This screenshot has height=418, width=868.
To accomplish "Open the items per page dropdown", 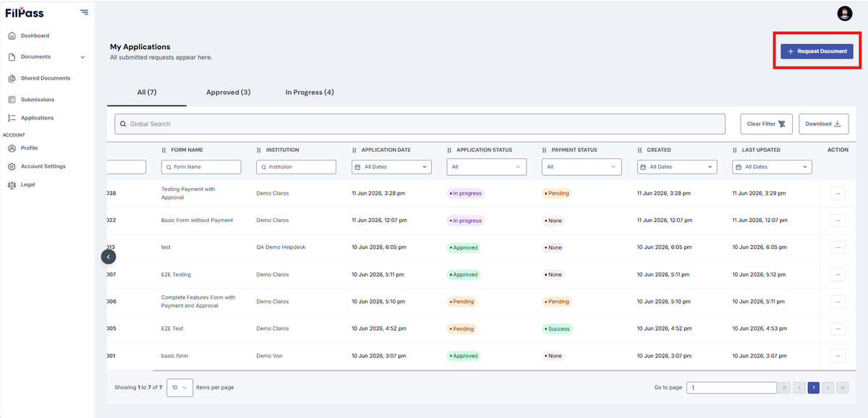I will pyautogui.click(x=179, y=388).
